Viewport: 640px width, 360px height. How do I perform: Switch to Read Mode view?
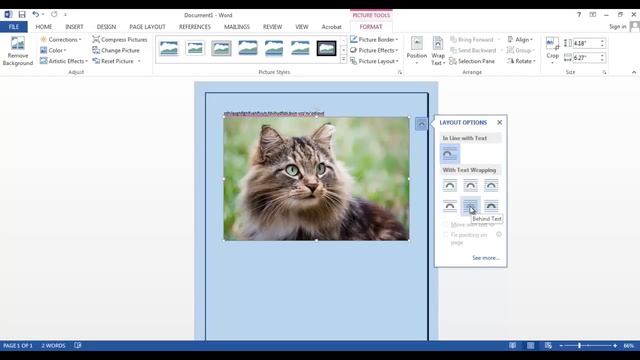513,346
